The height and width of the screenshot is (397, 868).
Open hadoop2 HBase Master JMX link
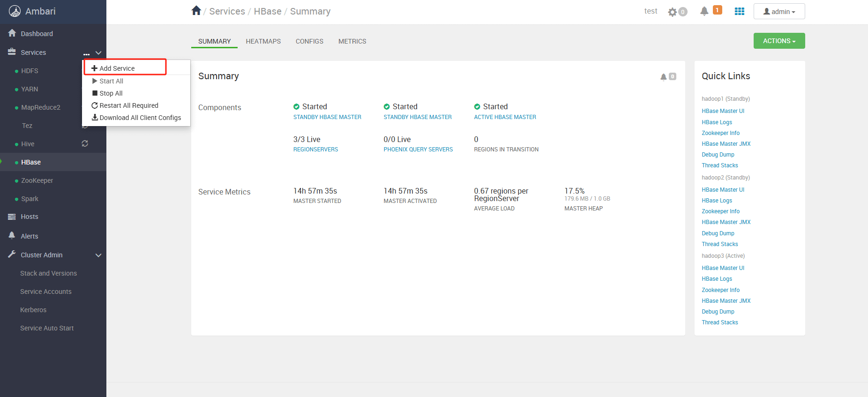pyautogui.click(x=726, y=222)
